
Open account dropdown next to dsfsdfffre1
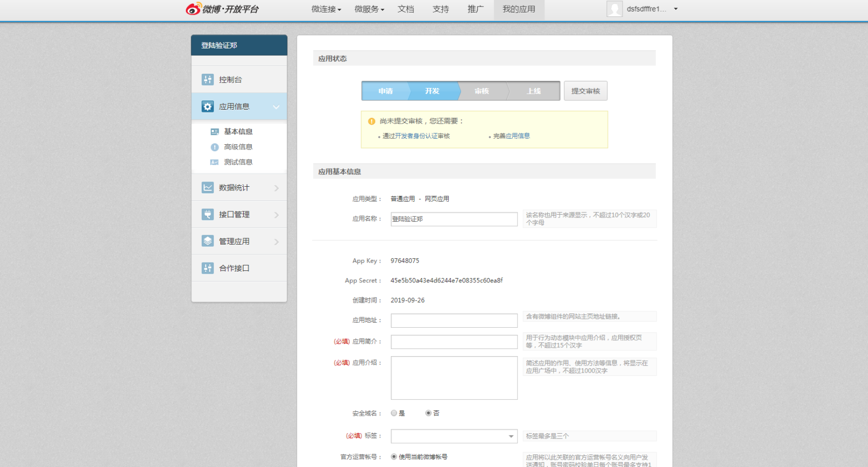click(676, 9)
